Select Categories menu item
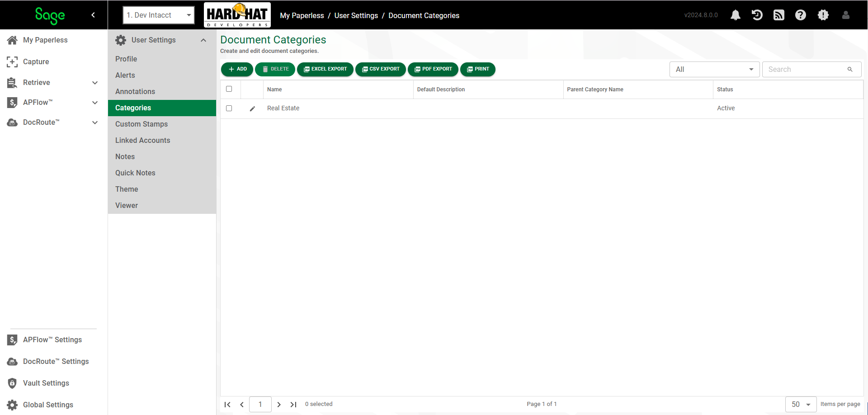The height and width of the screenshot is (415, 868). [x=162, y=108]
